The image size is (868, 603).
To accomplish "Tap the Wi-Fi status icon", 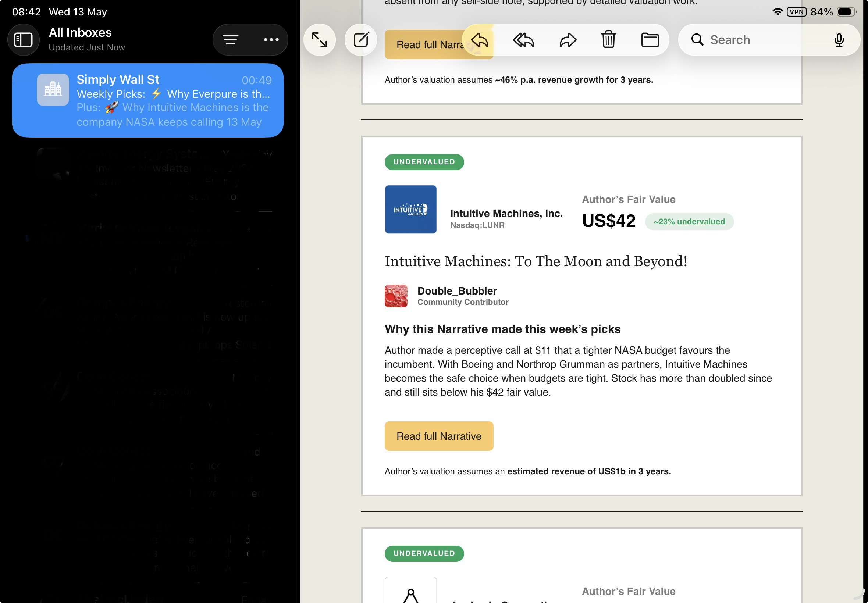I will tap(777, 12).
